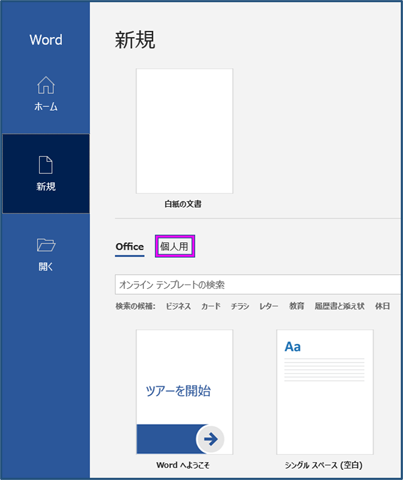Click the Word title in the sidebar
Screen dimensions: 403x480
pos(46,40)
